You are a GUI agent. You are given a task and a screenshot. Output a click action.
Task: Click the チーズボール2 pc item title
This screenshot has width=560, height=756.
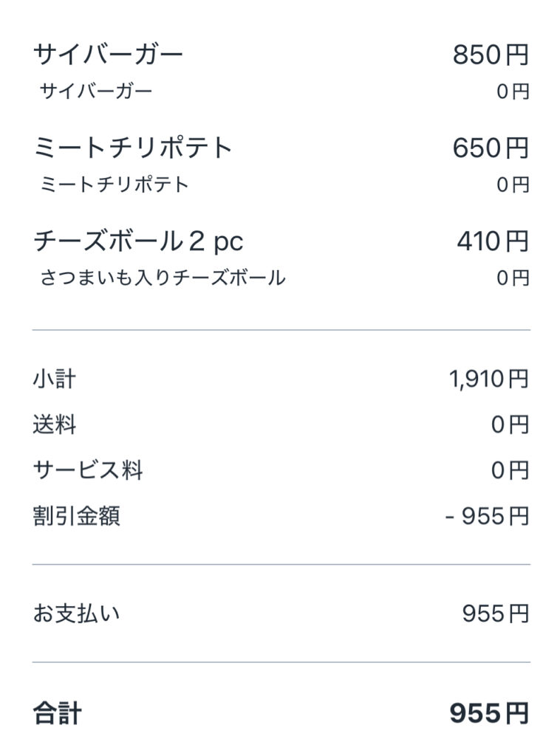click(x=138, y=241)
